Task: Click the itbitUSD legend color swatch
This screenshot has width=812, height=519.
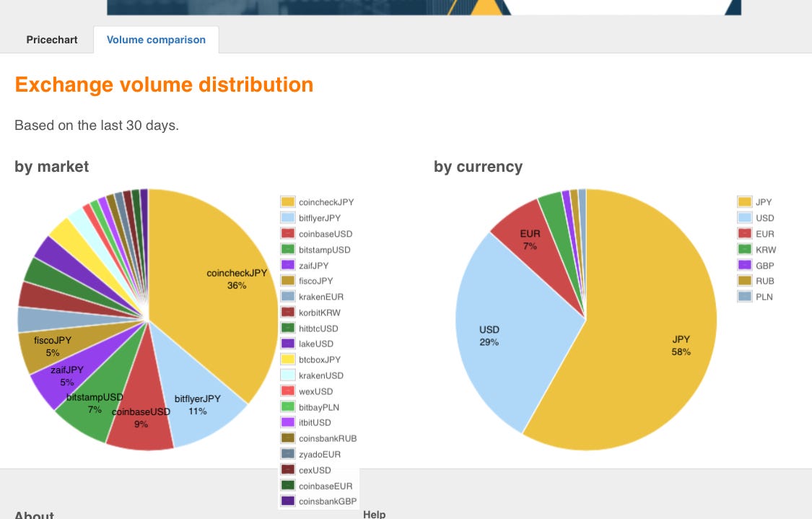Action: click(x=287, y=422)
